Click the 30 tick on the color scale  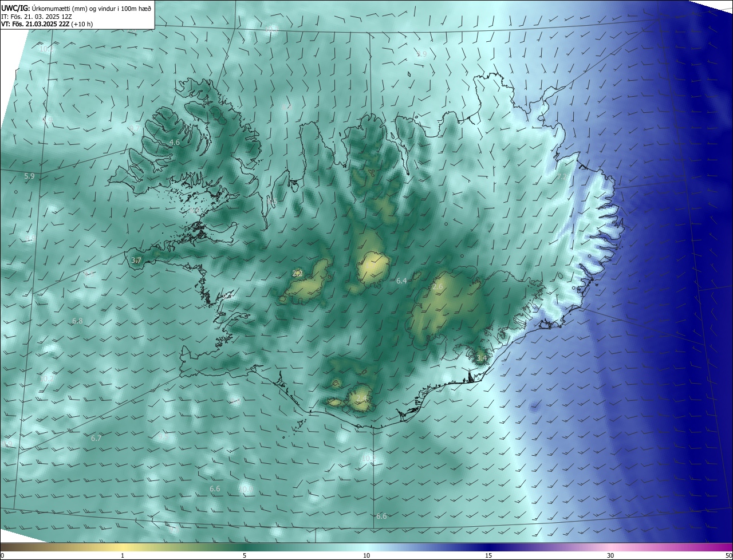pos(610,555)
